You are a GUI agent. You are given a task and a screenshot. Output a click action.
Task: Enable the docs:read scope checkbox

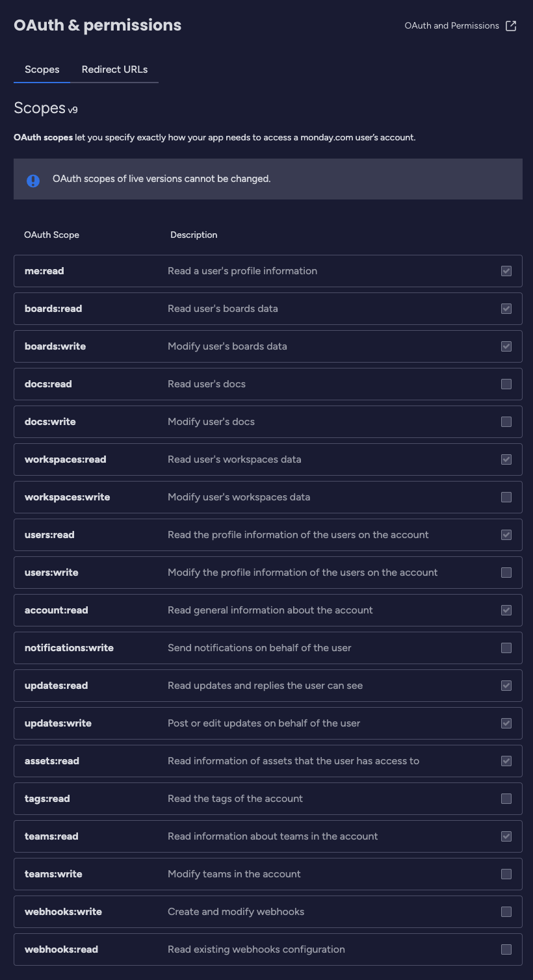coord(506,384)
